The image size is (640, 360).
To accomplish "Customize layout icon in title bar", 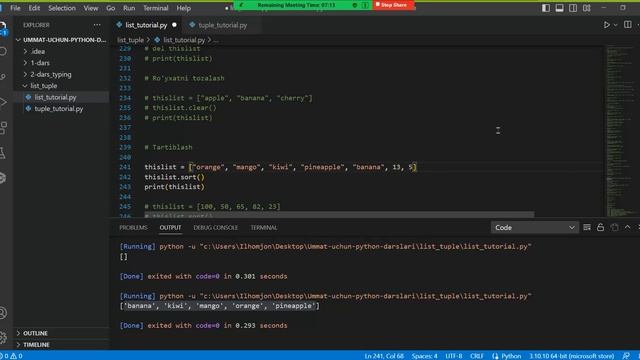I will pyautogui.click(x=587, y=8).
